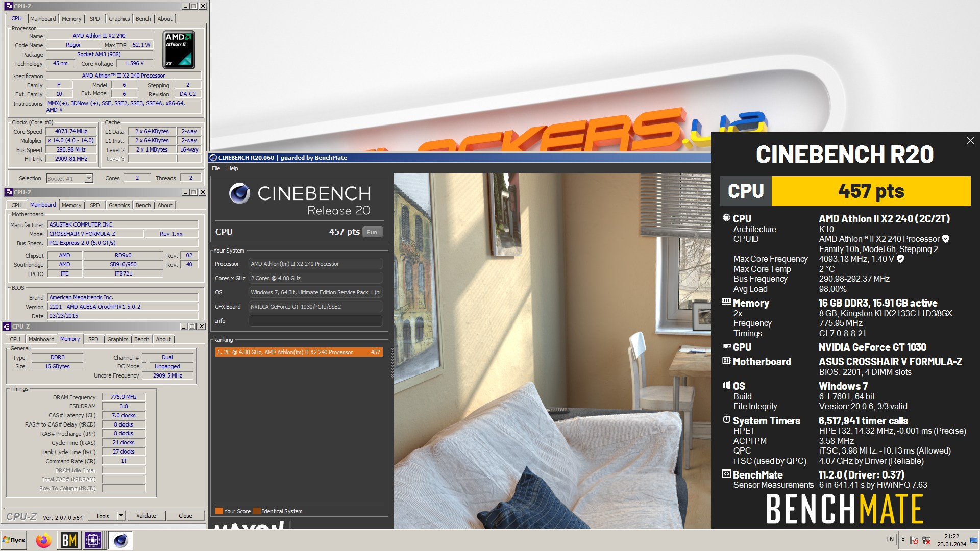Switch to Mainboard tab in top CPU-Z window

click(43, 19)
